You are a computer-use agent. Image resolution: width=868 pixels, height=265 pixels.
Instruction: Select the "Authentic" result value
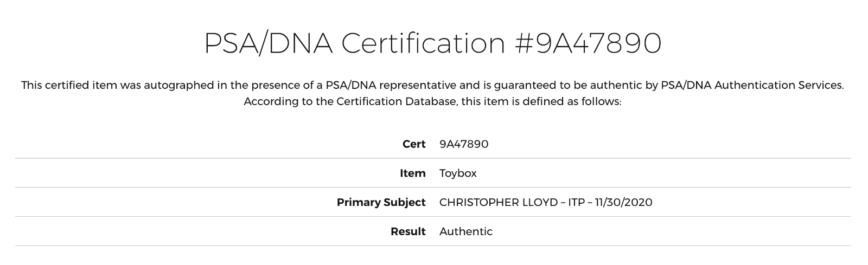click(x=466, y=231)
